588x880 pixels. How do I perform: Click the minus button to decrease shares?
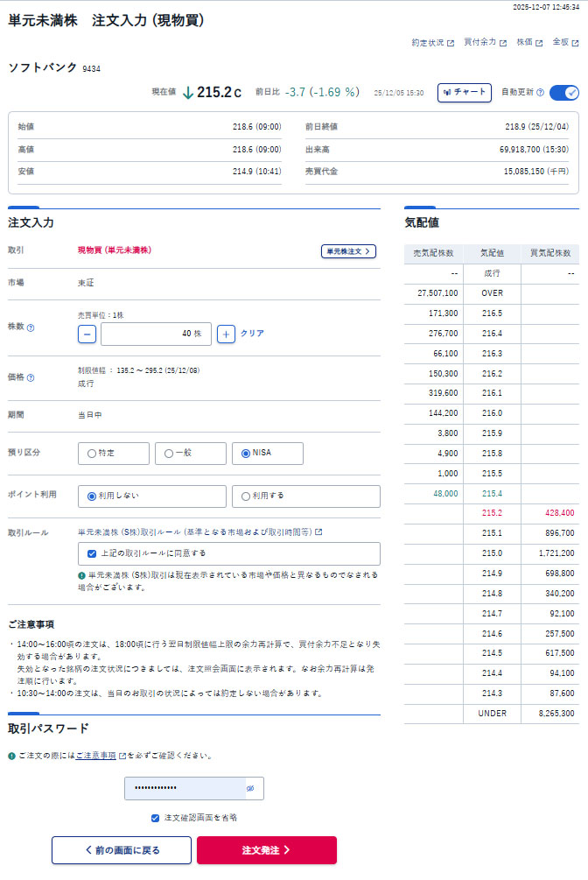[x=87, y=334]
